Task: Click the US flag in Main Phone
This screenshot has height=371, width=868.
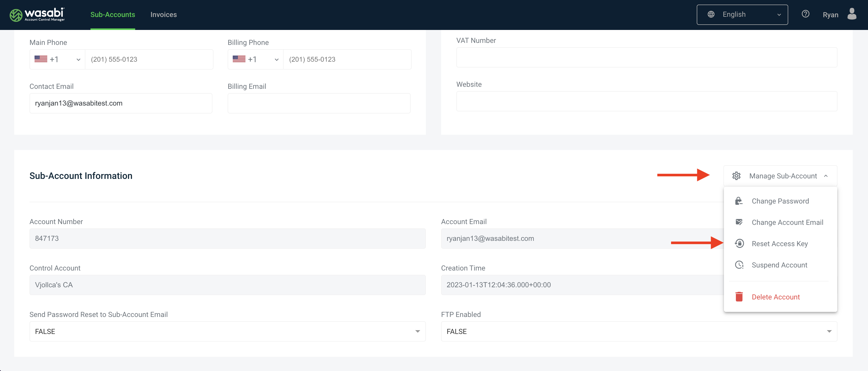Action: (x=41, y=59)
